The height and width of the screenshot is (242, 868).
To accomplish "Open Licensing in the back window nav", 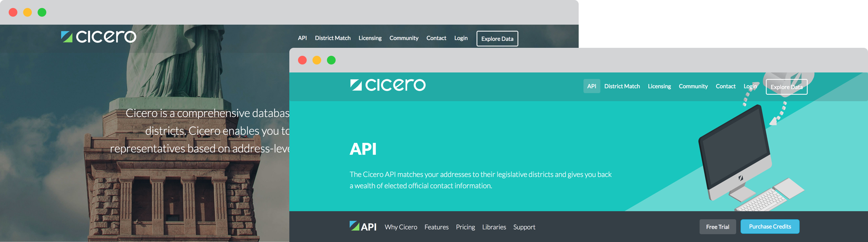I will point(370,38).
